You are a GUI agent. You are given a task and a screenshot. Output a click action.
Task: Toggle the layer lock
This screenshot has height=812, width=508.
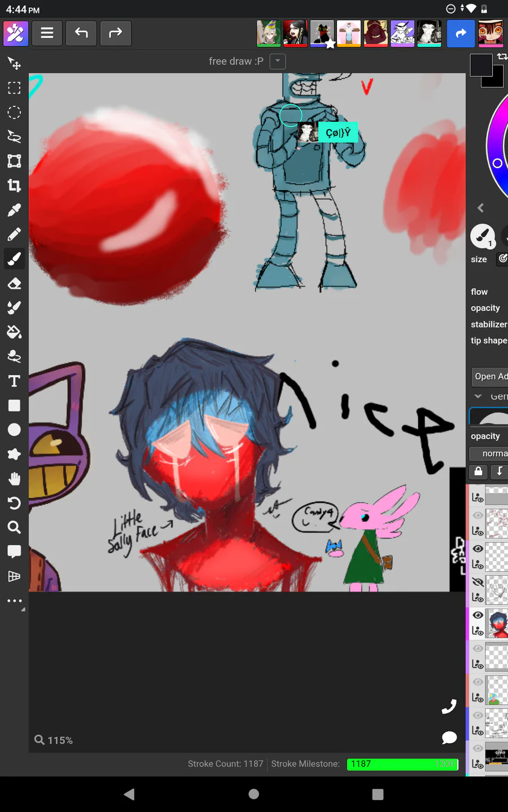click(x=478, y=471)
